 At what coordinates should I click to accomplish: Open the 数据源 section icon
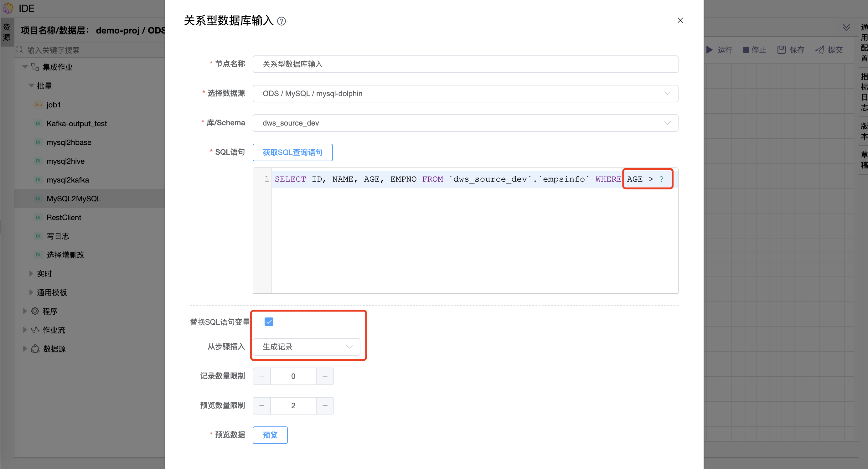(35, 349)
